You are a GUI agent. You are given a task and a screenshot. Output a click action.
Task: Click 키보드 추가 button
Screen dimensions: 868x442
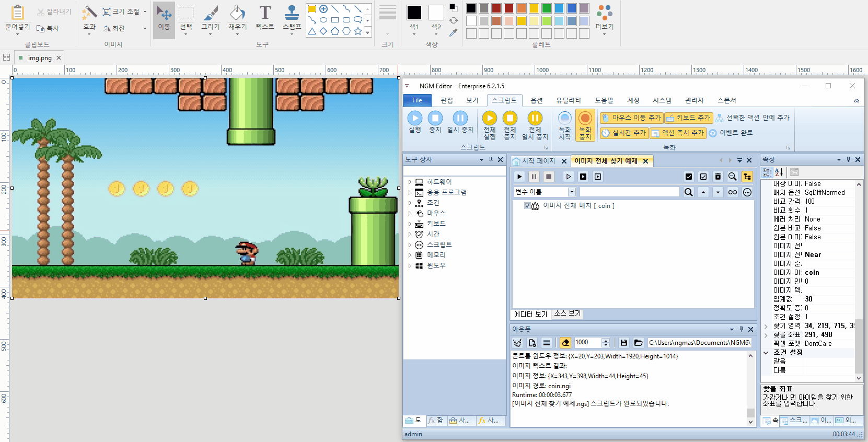point(688,118)
